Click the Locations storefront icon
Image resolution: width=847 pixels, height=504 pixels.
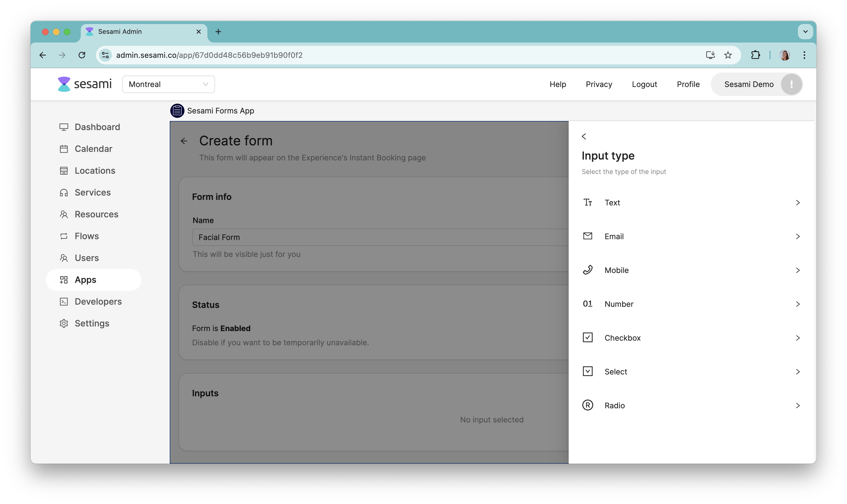pos(64,170)
